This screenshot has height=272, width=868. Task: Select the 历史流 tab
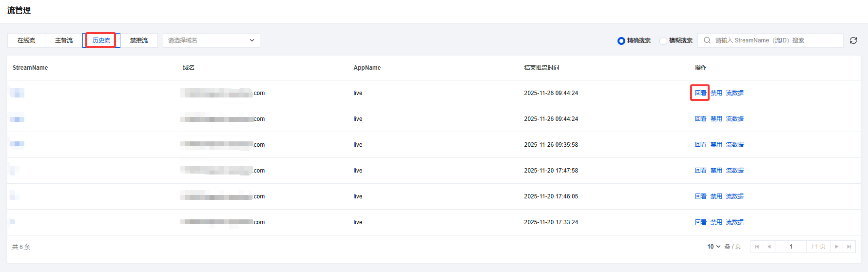point(101,40)
